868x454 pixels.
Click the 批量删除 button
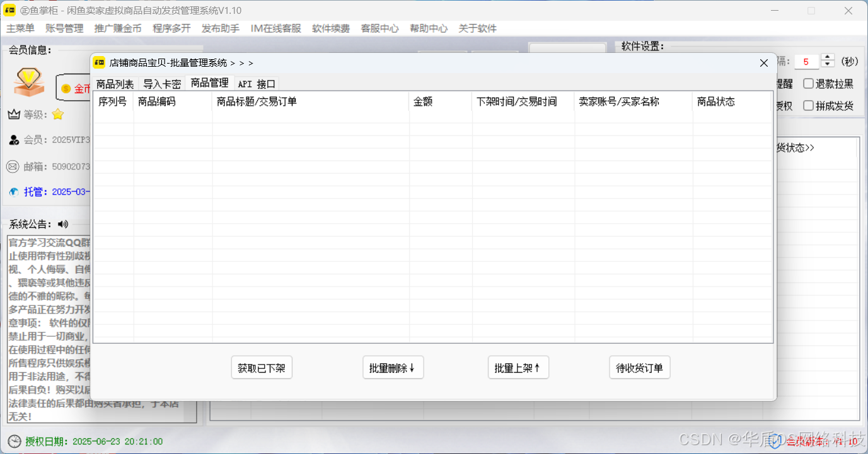[393, 368]
